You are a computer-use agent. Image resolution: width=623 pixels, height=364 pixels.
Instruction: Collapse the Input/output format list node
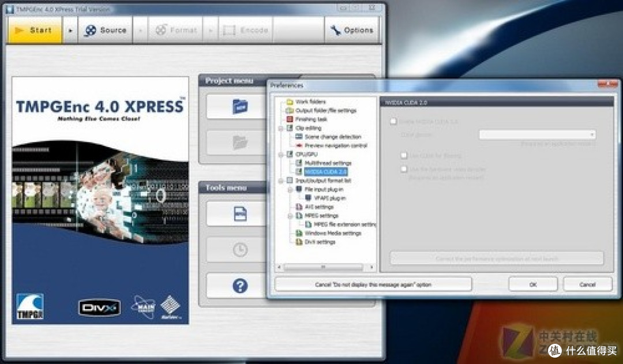point(280,181)
